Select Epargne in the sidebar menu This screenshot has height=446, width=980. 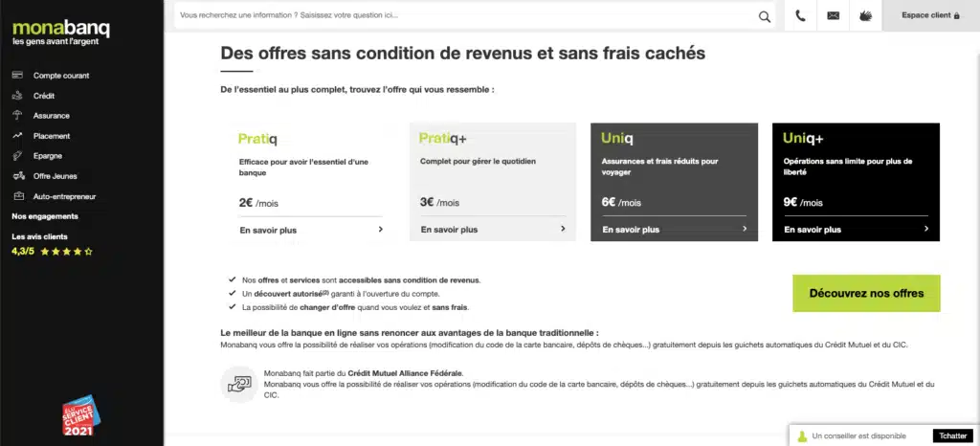(48, 156)
